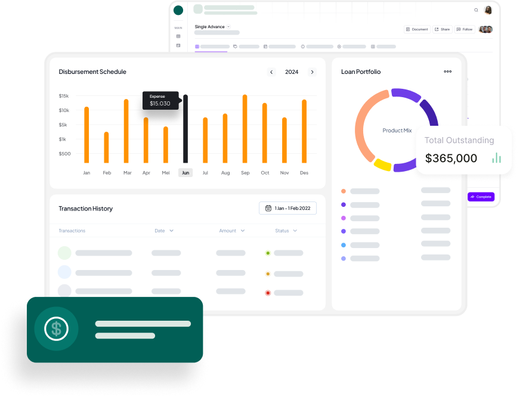Go to previous year in Disbursement Schedule
The height and width of the screenshot is (397, 532).
tap(271, 72)
